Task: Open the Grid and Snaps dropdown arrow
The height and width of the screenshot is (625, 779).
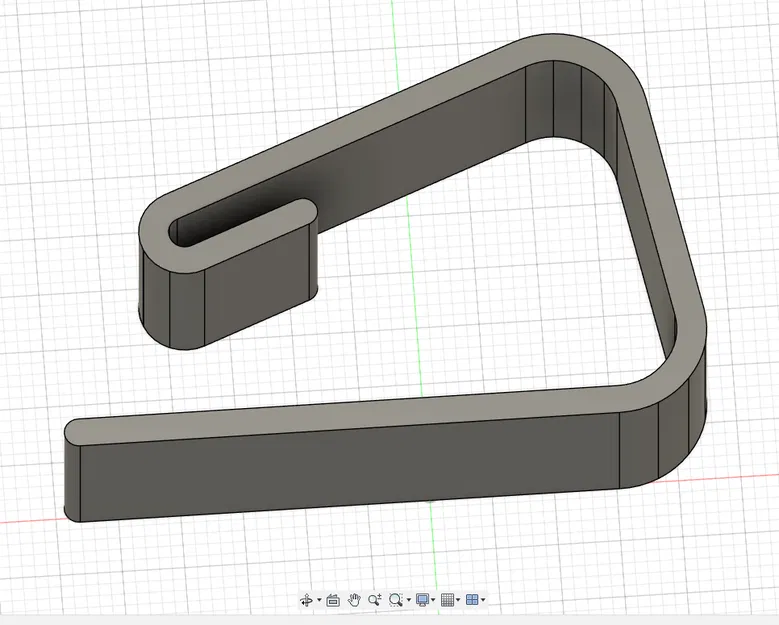Action: (x=458, y=600)
